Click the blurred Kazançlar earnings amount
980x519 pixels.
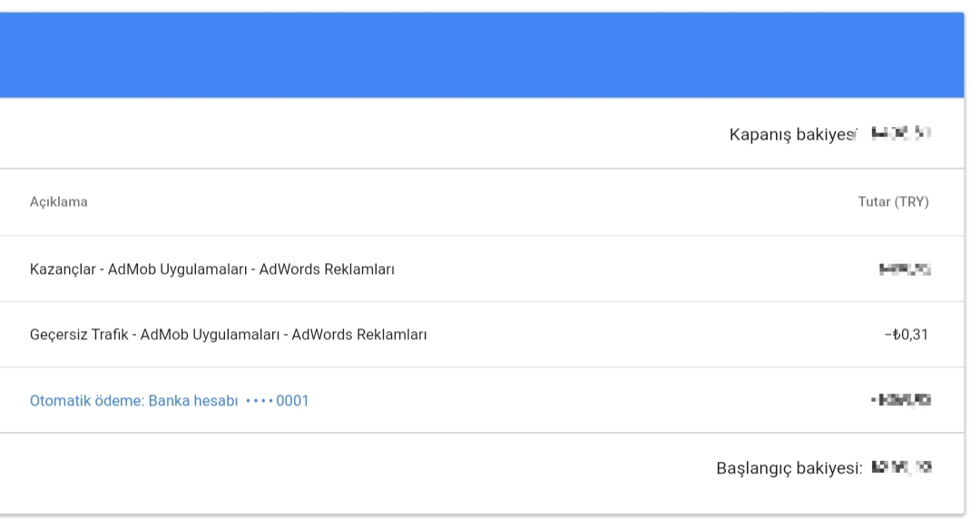click(x=905, y=269)
